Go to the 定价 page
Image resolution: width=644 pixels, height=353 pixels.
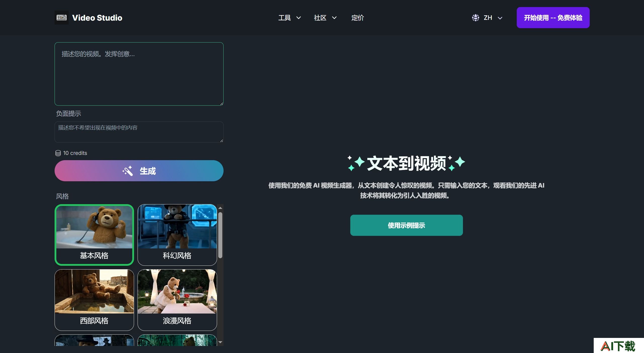(358, 18)
